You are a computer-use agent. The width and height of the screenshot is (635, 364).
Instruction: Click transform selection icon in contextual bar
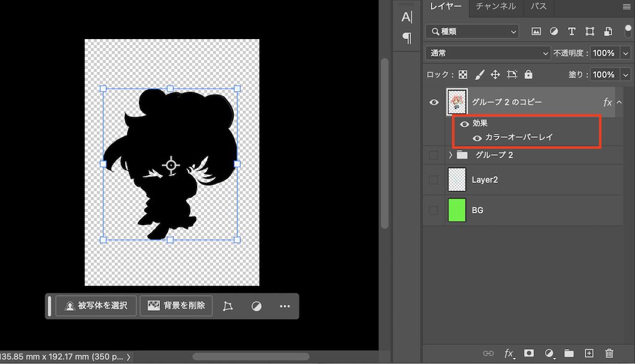tap(228, 306)
